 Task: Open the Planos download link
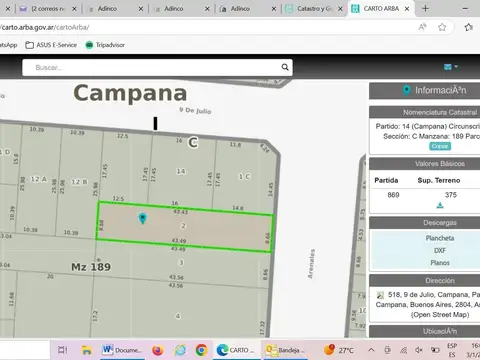click(x=440, y=263)
